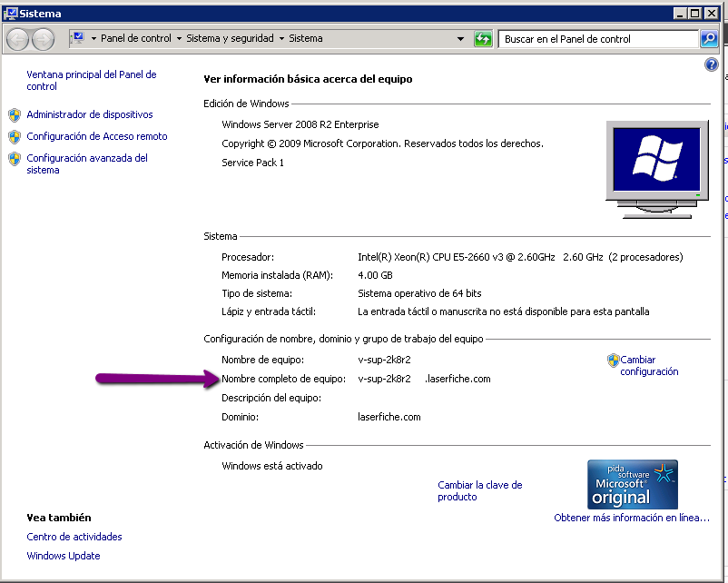
Task: Click Cambiar la clave de producto
Action: click(x=480, y=491)
